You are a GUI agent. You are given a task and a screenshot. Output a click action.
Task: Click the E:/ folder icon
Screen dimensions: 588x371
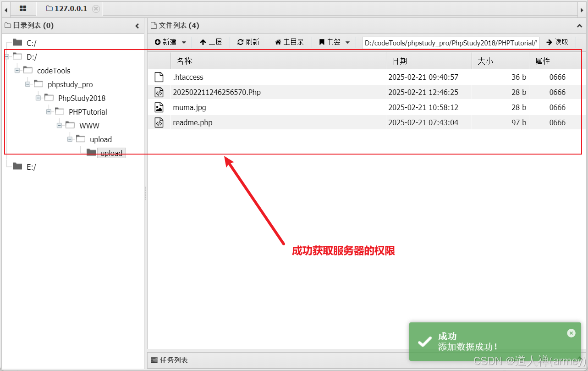click(17, 166)
